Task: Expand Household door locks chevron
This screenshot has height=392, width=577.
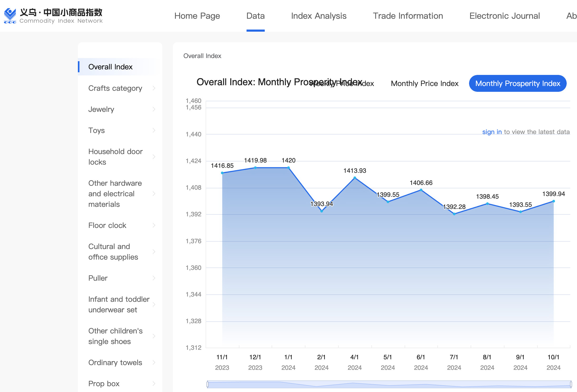Action: (x=154, y=157)
